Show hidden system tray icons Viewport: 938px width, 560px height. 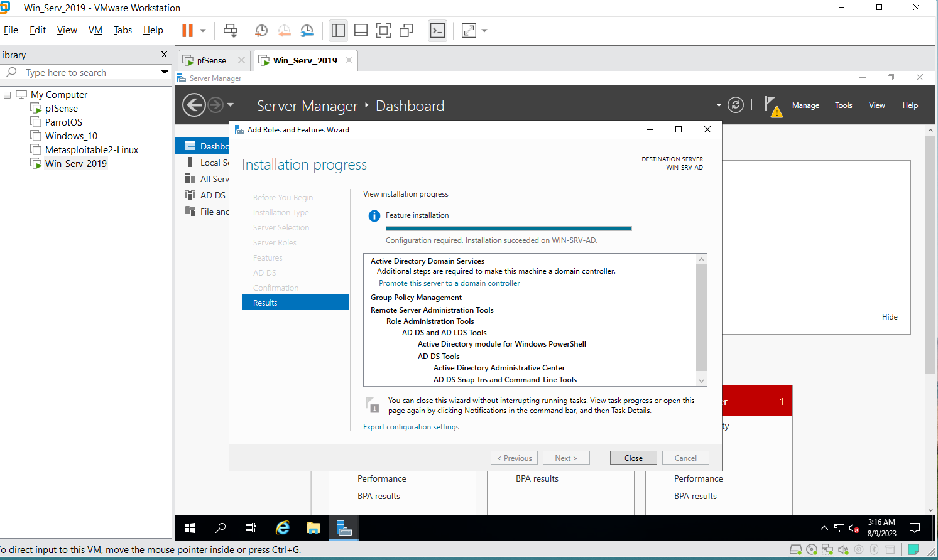tap(824, 528)
